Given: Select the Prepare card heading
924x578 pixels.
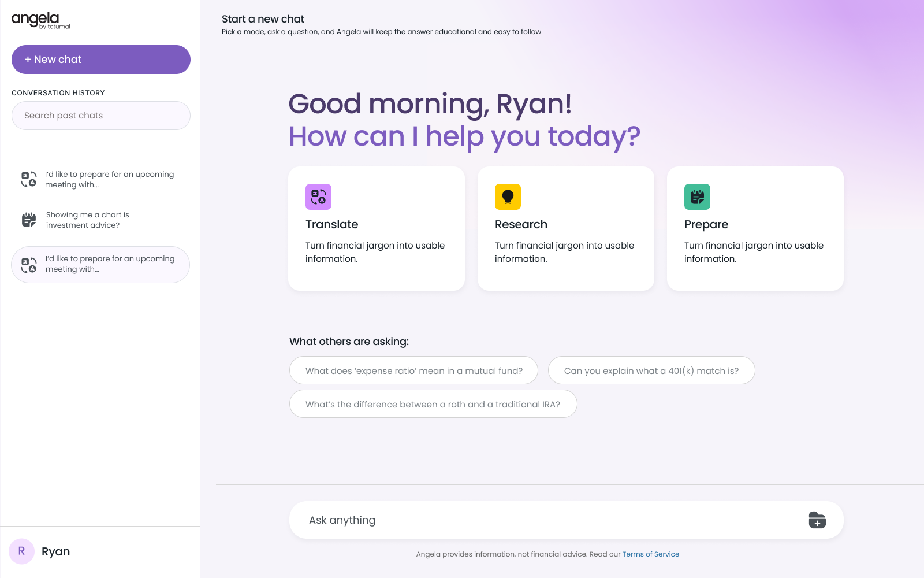Looking at the screenshot, I should point(706,224).
